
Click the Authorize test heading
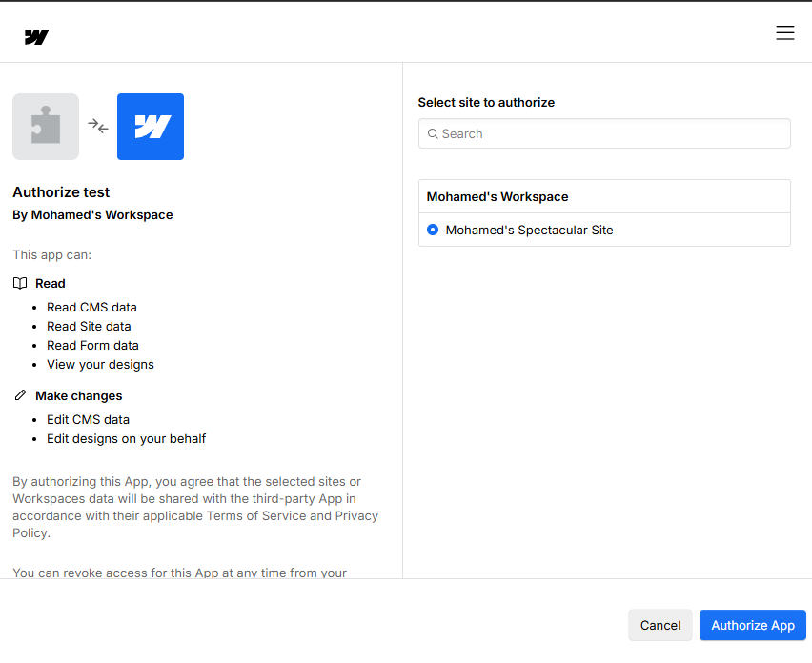click(x=61, y=192)
